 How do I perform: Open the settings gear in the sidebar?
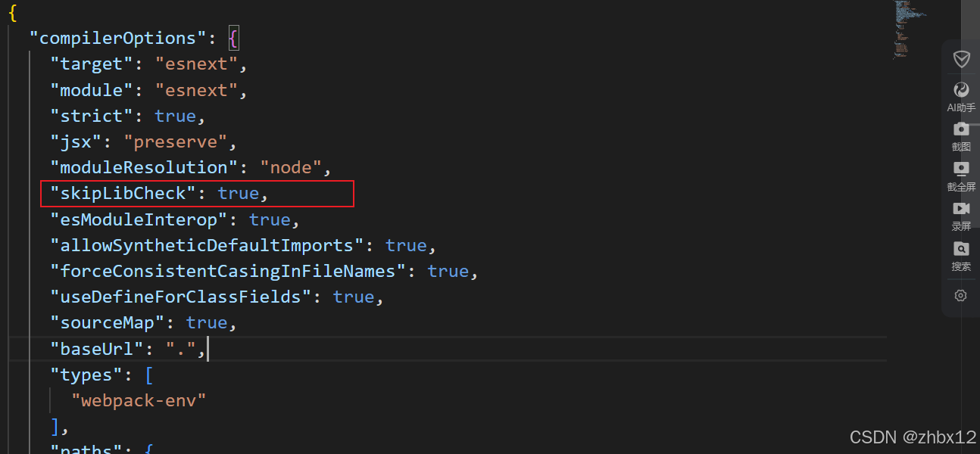click(960, 295)
